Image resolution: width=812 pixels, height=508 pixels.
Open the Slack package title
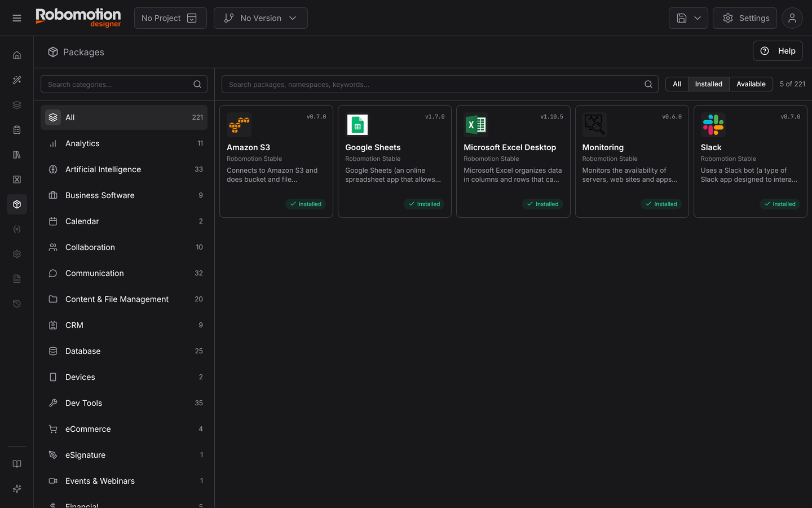[x=711, y=147]
